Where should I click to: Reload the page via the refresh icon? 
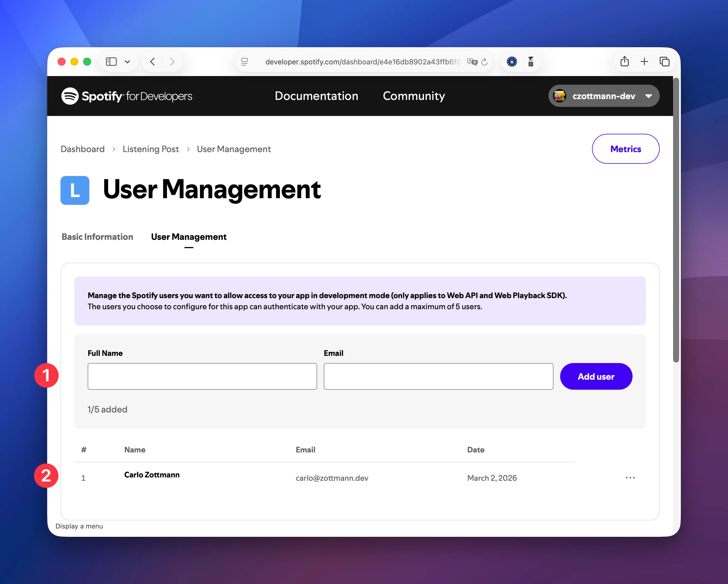[x=484, y=62]
